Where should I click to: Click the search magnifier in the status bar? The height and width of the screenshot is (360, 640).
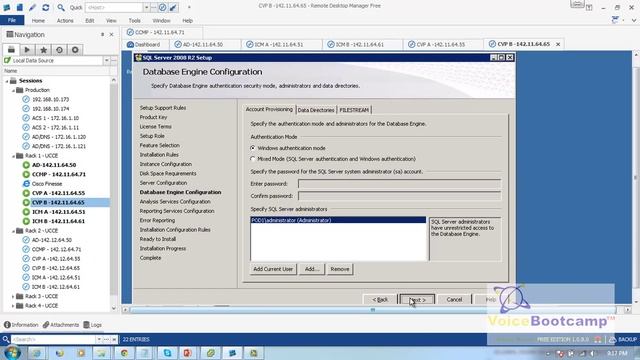[x=6, y=339]
